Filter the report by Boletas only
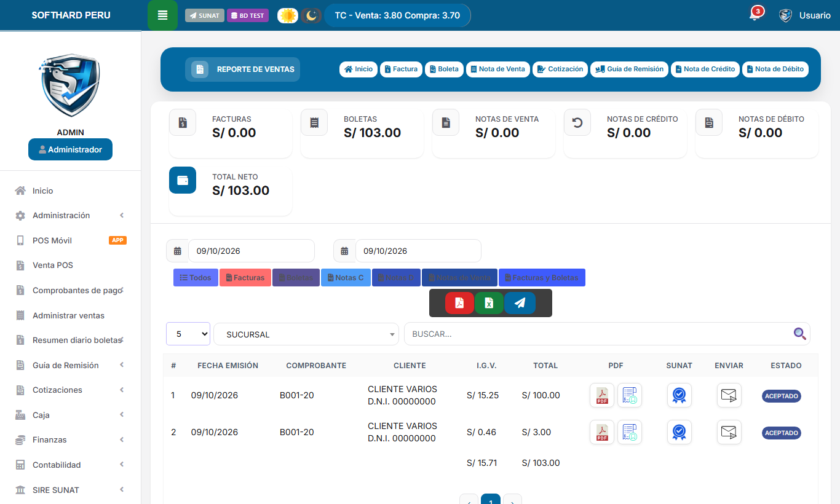This screenshot has width=840, height=504. click(296, 278)
